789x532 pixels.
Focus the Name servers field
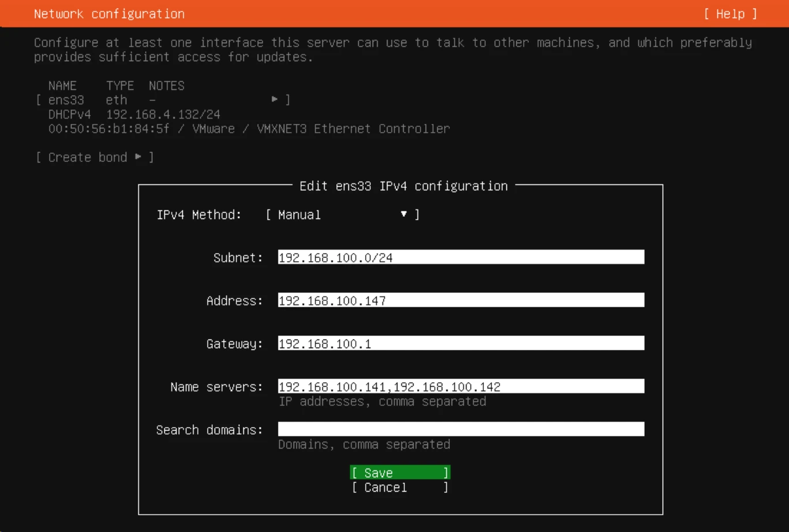click(460, 387)
